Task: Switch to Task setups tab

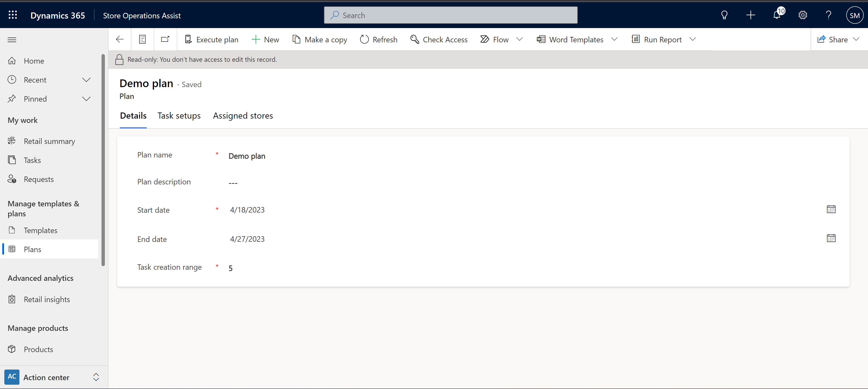Action: 179,115
